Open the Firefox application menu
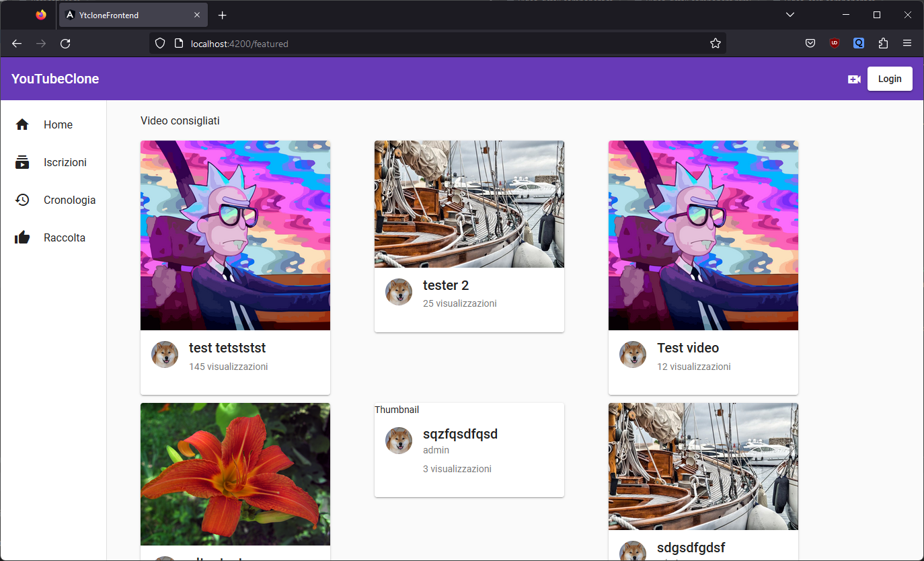924x561 pixels. 907,43
